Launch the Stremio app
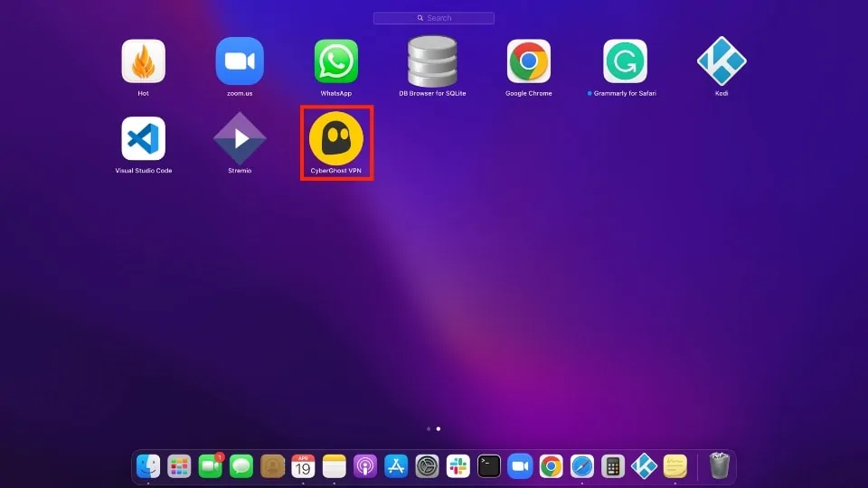This screenshot has width=868, height=488. [240, 138]
